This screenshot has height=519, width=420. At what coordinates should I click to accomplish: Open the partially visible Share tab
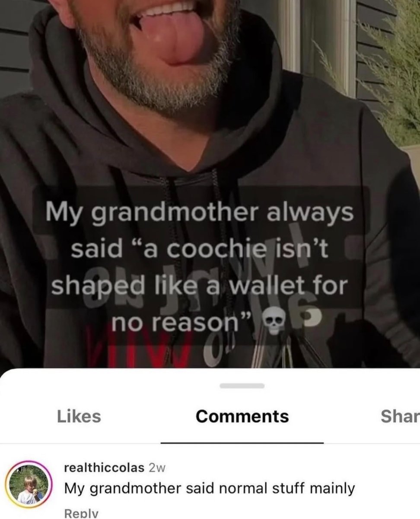400,416
